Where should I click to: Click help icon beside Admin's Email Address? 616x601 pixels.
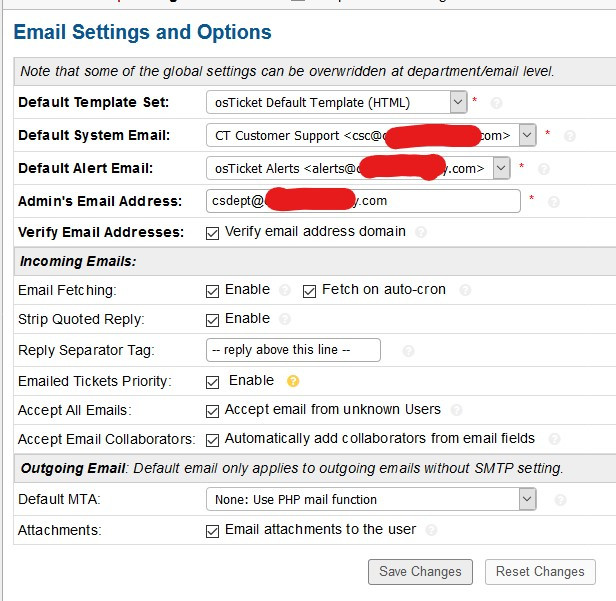pyautogui.click(x=553, y=202)
